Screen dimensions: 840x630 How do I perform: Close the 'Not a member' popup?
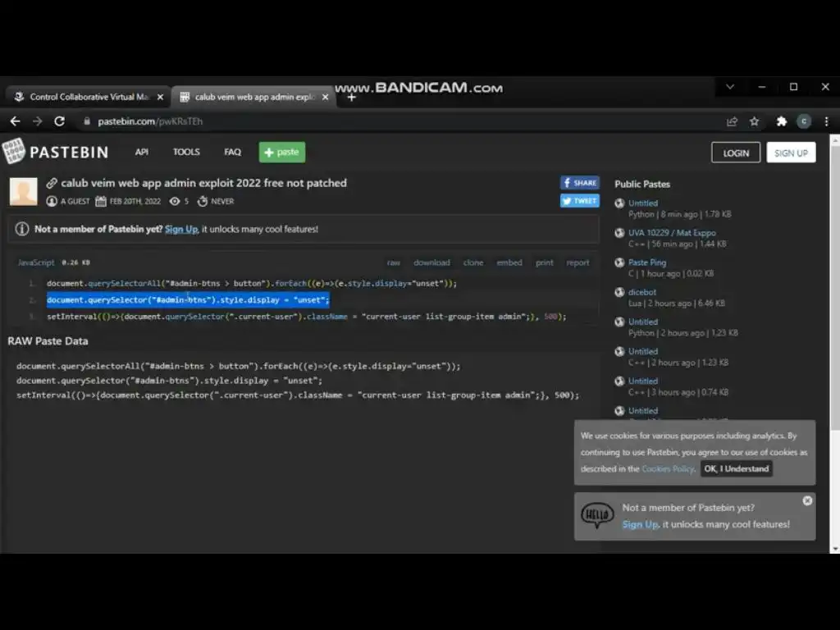[807, 500]
